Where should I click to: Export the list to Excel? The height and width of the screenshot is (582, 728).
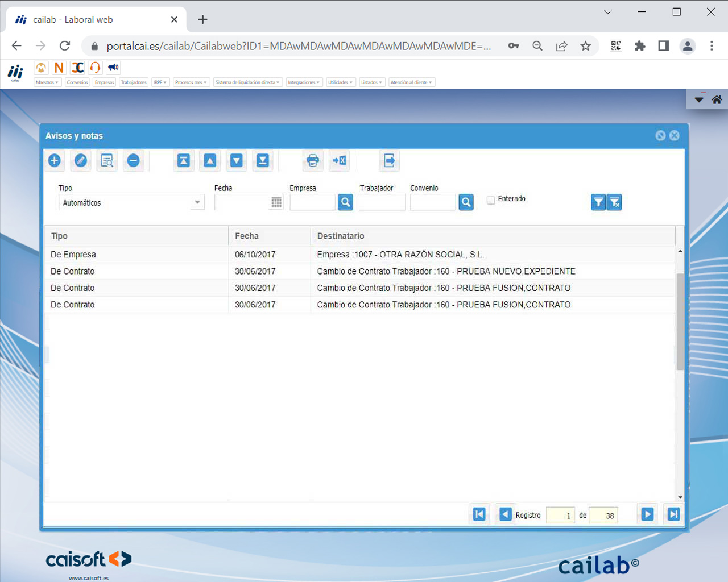click(x=339, y=160)
